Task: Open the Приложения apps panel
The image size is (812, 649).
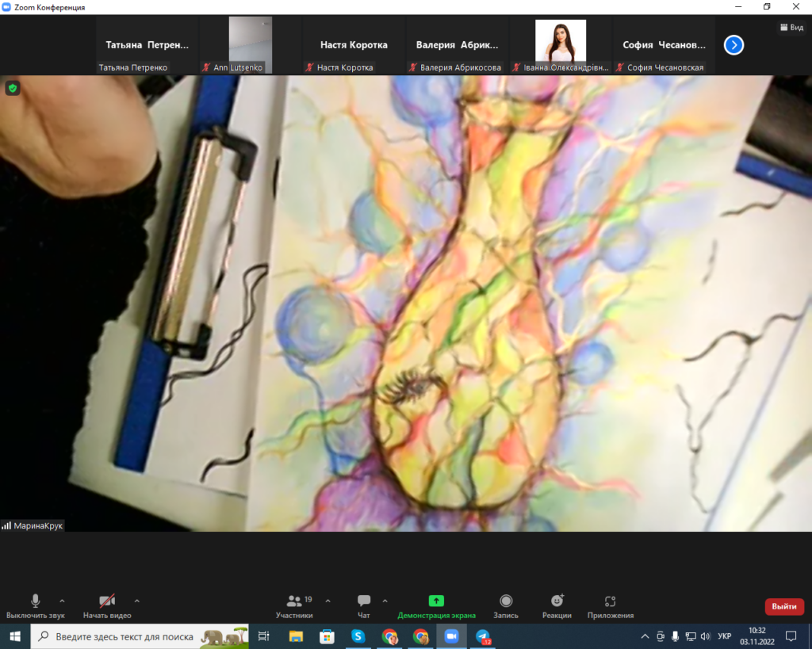Action: [x=610, y=601]
